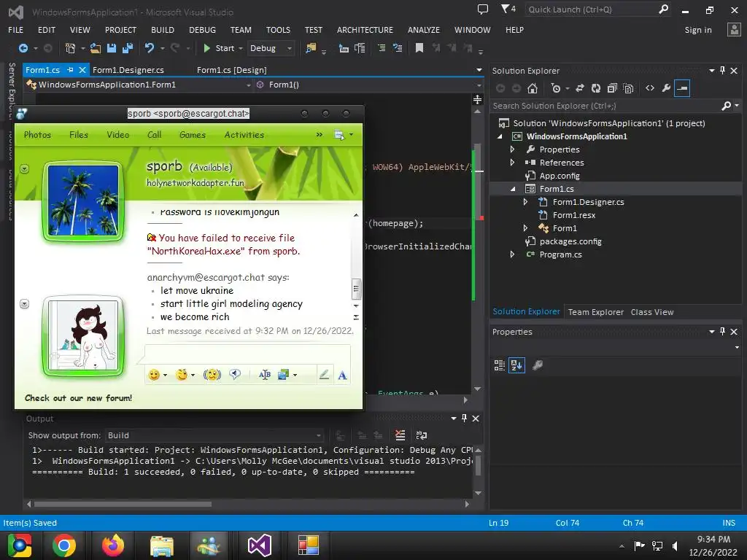Viewport: 747px width, 560px height.
Task: Toggle auto-hide pin on the Output panel
Action: click(x=464, y=418)
